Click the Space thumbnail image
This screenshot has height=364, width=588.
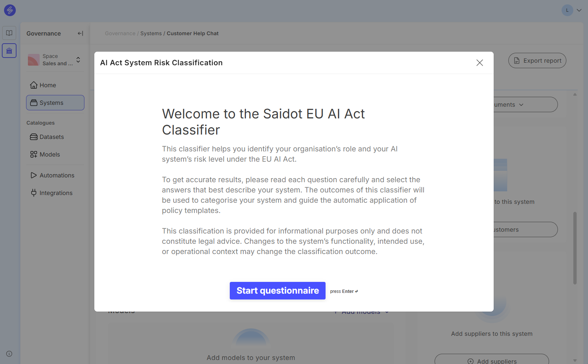click(34, 60)
